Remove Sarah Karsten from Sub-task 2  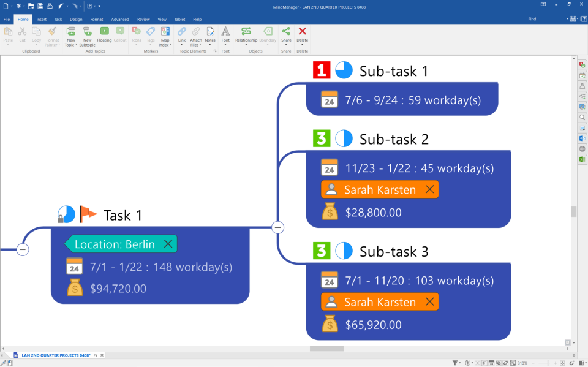(x=430, y=189)
